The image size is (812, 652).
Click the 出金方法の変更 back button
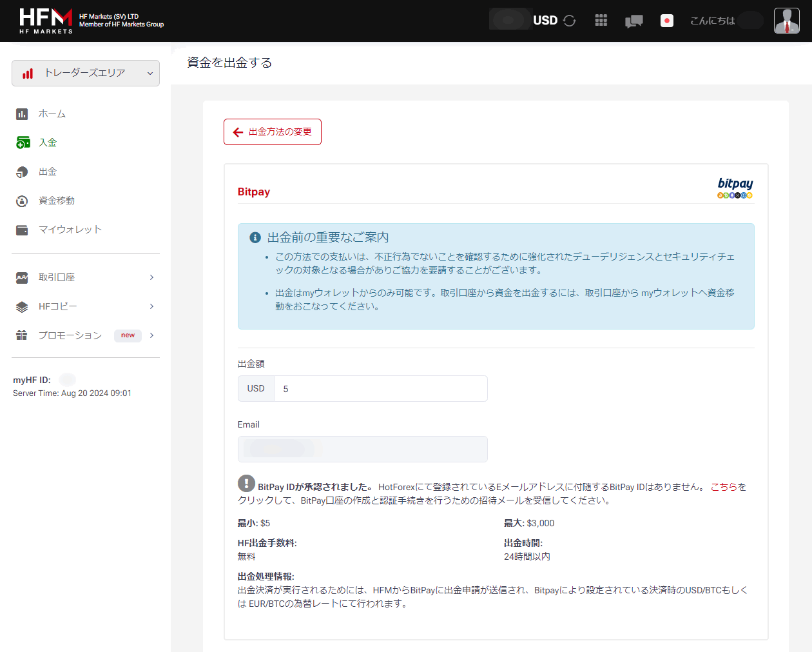pyautogui.click(x=273, y=132)
